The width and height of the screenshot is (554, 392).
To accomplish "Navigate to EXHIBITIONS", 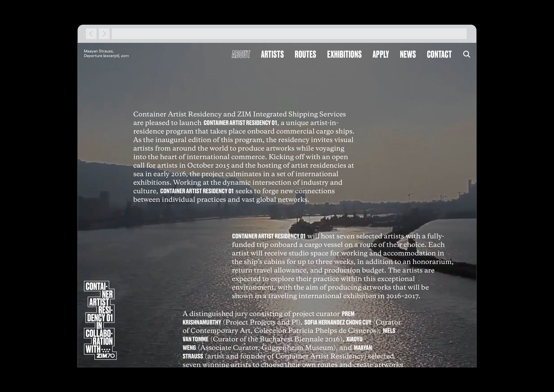I will click(344, 54).
